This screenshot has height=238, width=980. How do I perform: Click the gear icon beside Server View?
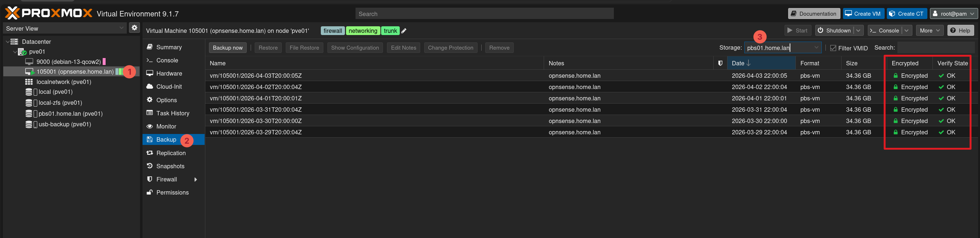[134, 28]
